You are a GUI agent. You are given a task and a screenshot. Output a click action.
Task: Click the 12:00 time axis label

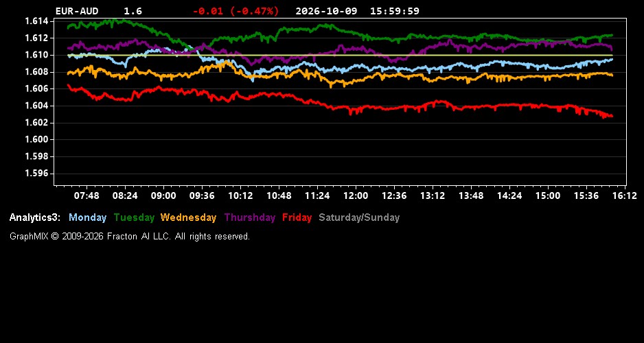point(356,196)
